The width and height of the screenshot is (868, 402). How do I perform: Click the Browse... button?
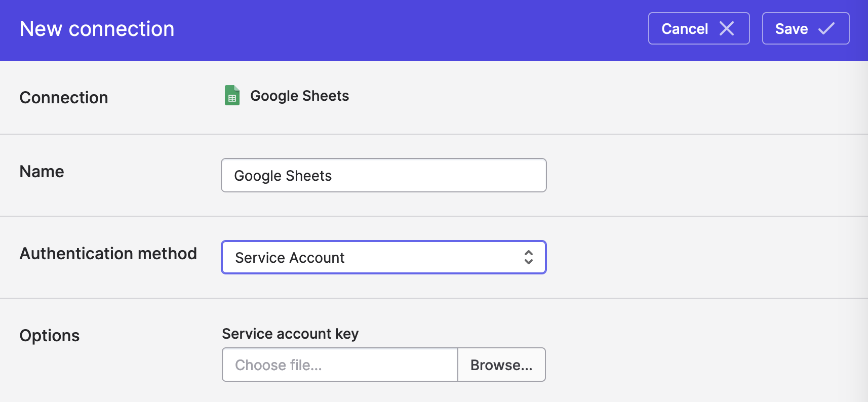(501, 365)
